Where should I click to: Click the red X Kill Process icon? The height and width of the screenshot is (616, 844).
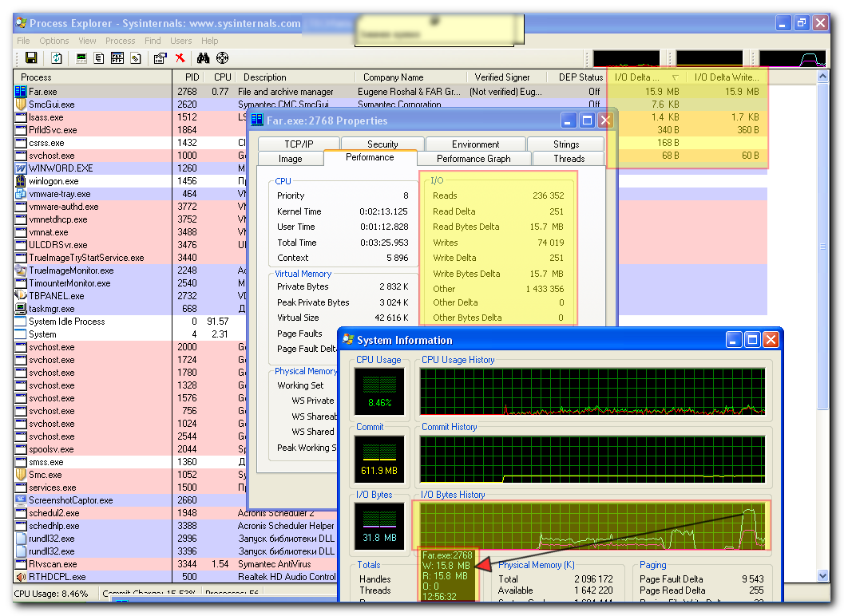click(180, 58)
